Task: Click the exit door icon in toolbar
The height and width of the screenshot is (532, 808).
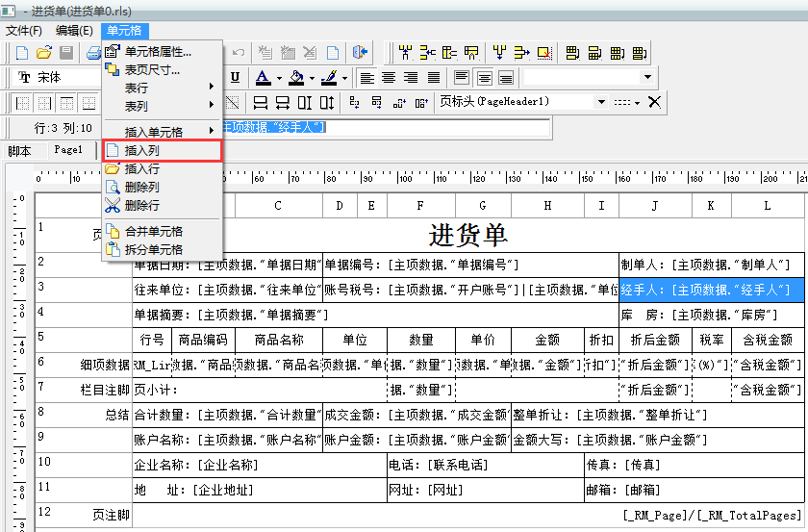Action: (x=360, y=52)
